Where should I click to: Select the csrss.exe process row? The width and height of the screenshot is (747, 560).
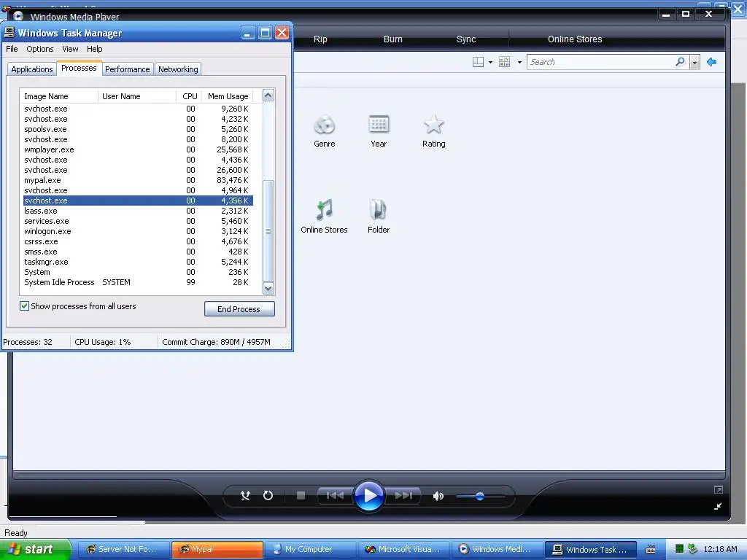(137, 241)
